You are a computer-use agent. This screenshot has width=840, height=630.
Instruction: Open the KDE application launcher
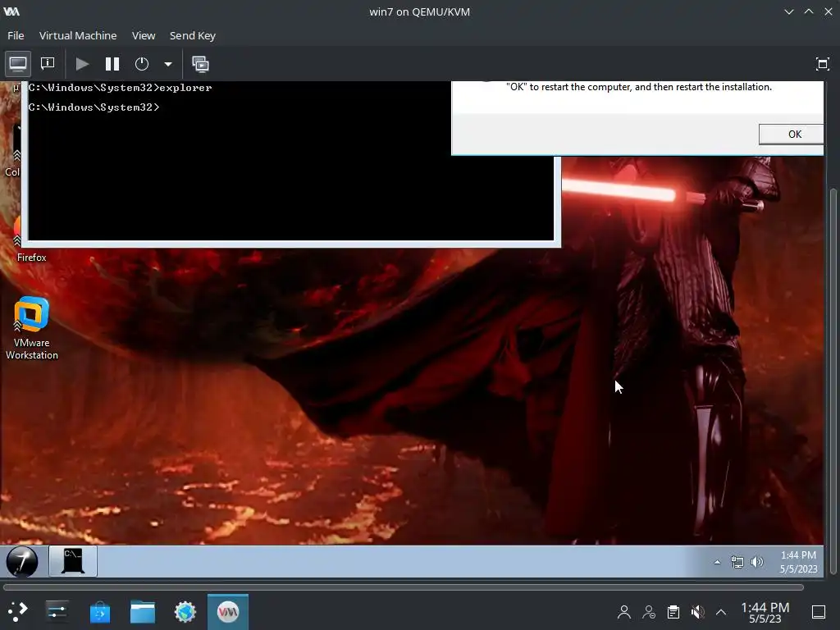click(18, 611)
